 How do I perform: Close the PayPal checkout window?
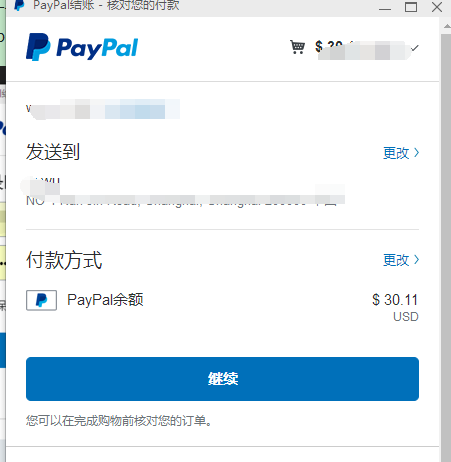click(437, 7)
